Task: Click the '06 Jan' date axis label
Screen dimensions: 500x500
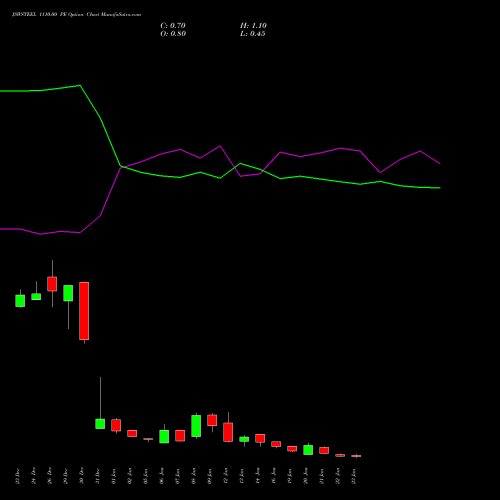Action: coord(162,476)
